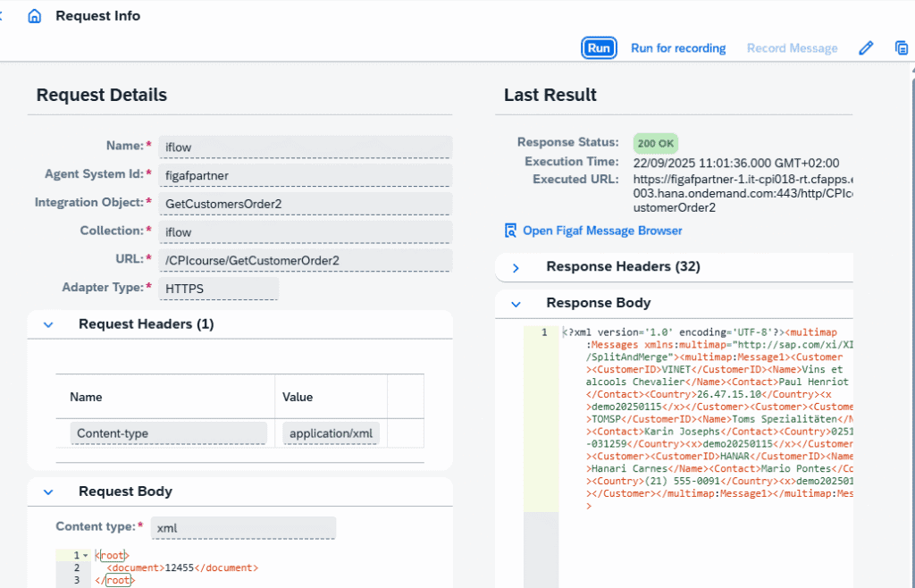Click inside the response body XML
This screenshot has height=588, width=915.
(x=706, y=419)
